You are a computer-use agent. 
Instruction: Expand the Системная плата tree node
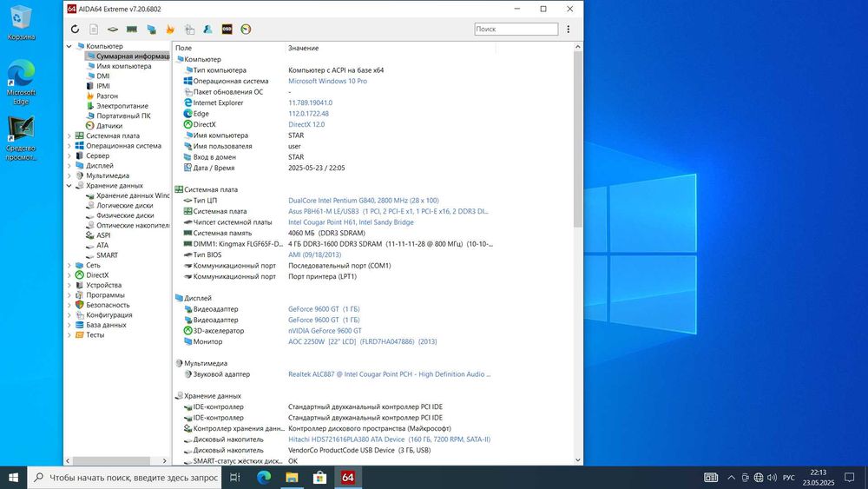pyautogui.click(x=70, y=135)
